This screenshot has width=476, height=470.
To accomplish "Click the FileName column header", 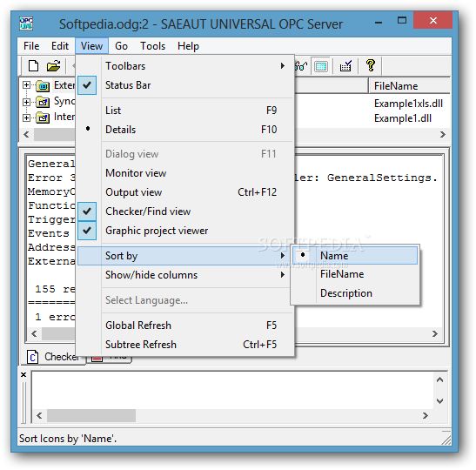I will point(409,86).
